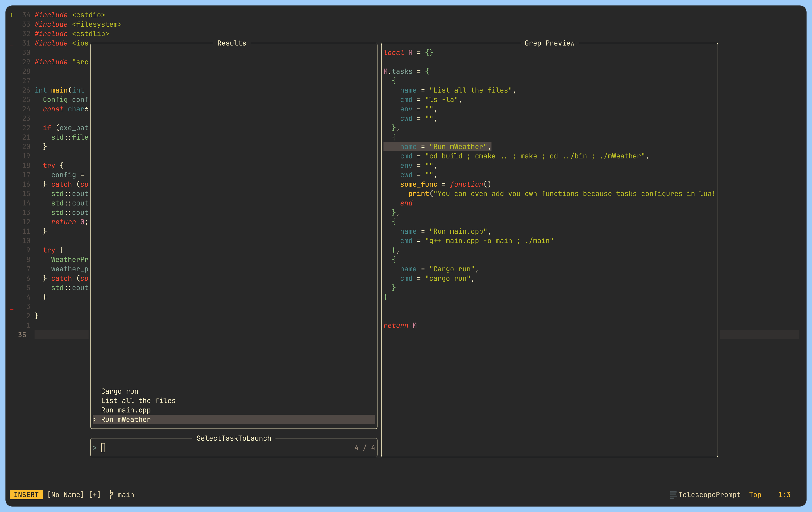Click the [No Name] buffer label

(65, 494)
